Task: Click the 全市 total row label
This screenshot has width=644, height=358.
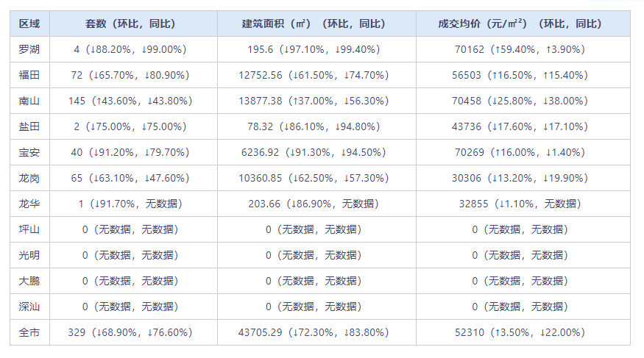Action: [x=29, y=332]
